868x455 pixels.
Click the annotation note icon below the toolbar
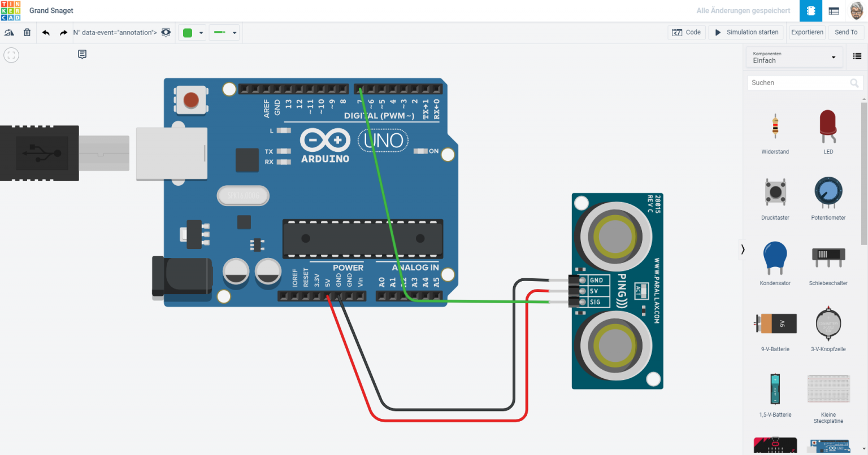click(x=82, y=54)
